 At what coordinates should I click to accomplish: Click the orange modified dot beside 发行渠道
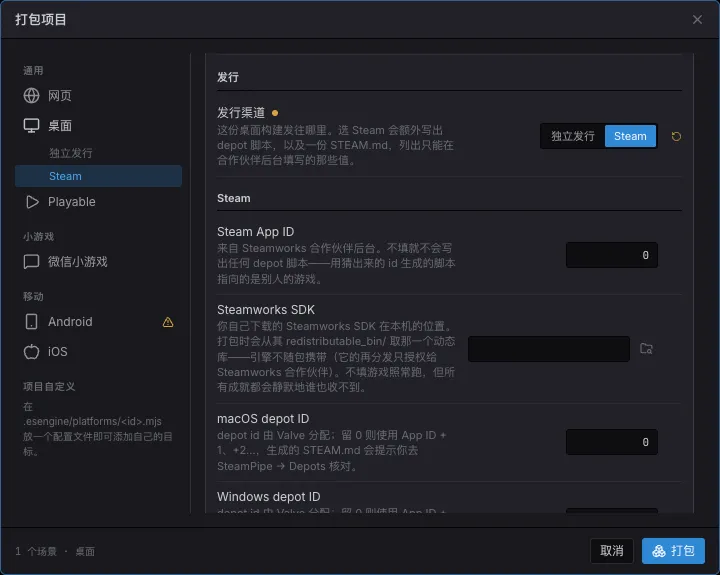[275, 113]
